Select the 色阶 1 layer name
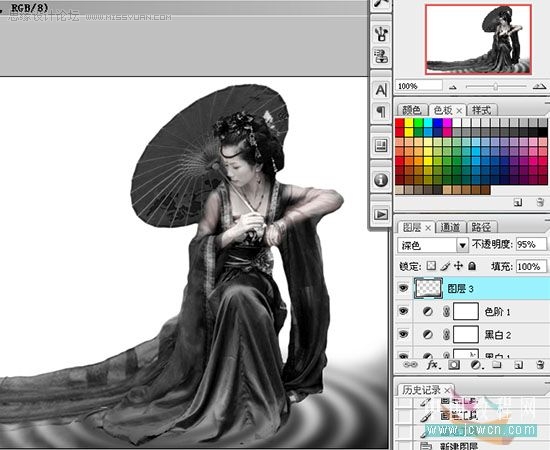This screenshot has width=550, height=450. (x=497, y=311)
